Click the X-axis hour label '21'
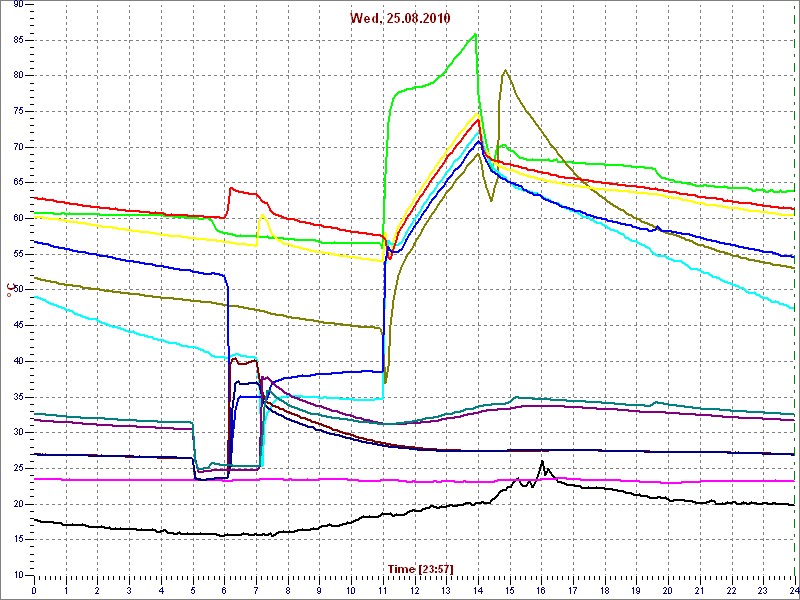Image resolution: width=800 pixels, height=600 pixels. point(700,589)
